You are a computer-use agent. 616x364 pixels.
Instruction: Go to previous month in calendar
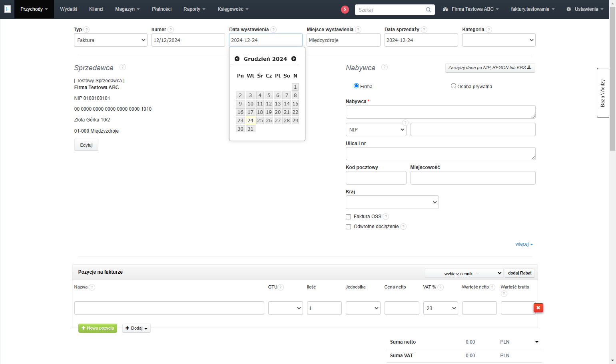[237, 59]
